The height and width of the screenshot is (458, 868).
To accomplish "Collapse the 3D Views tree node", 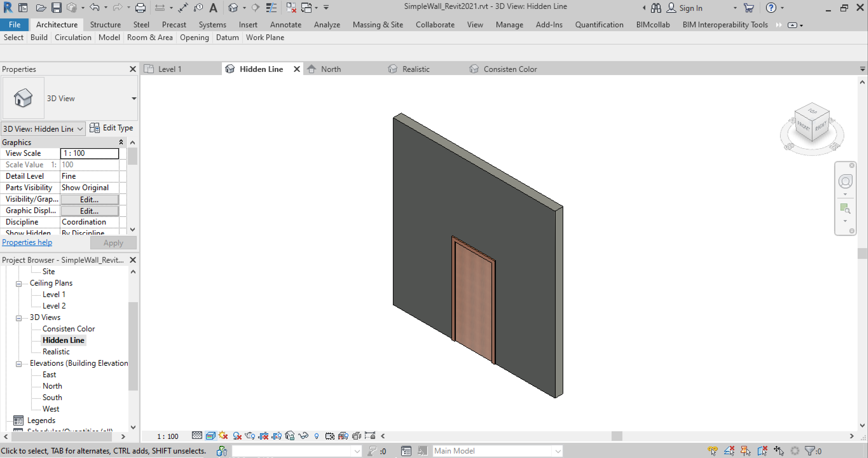I will click(x=19, y=318).
